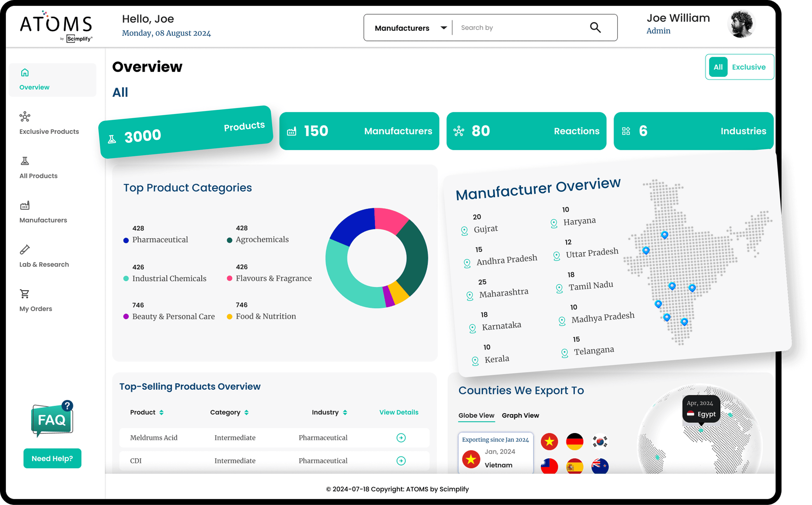View details for Meldrums Acid

(x=401, y=438)
